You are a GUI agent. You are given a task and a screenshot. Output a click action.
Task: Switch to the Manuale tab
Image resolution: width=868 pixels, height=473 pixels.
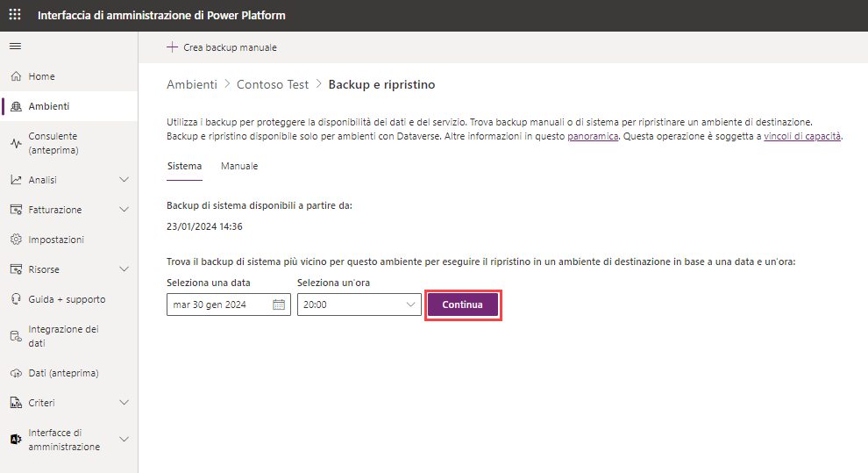(239, 166)
